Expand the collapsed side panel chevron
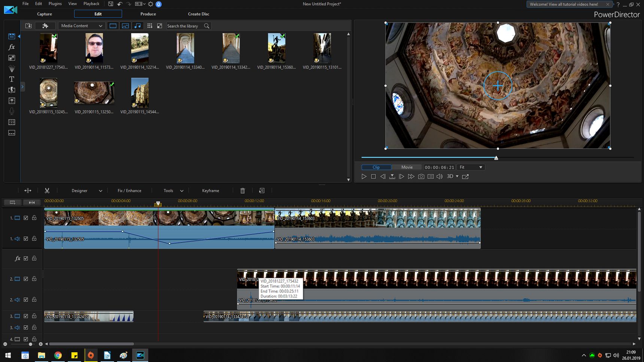644x362 pixels. (22, 87)
